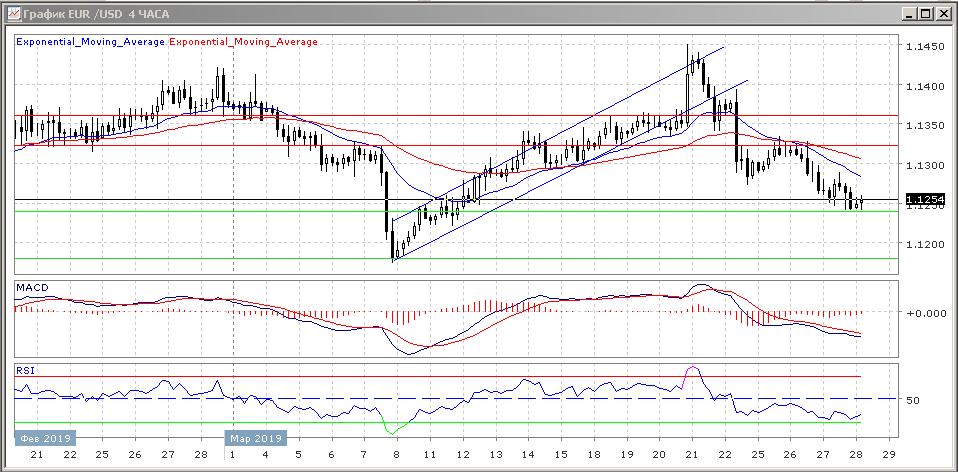The height and width of the screenshot is (472, 958).
Task: Click the Фев 2019 month marker
Action: [x=44, y=438]
